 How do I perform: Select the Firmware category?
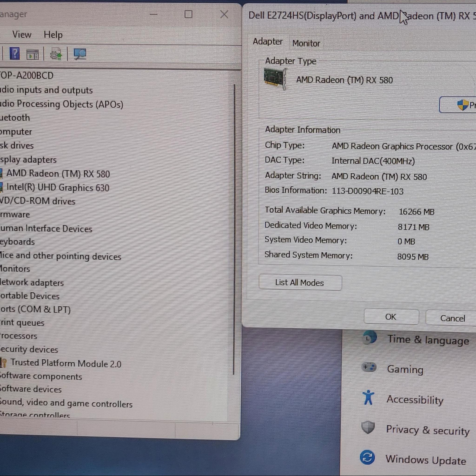15,215
